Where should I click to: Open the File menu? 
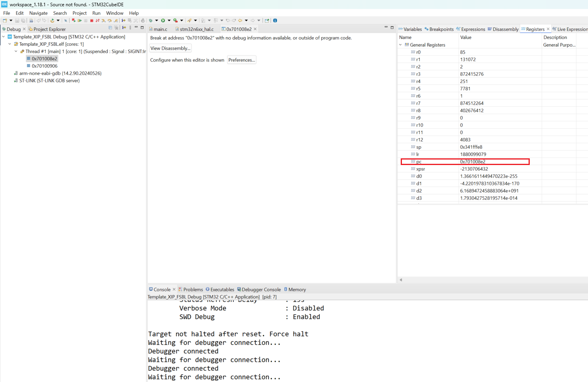[x=7, y=13]
